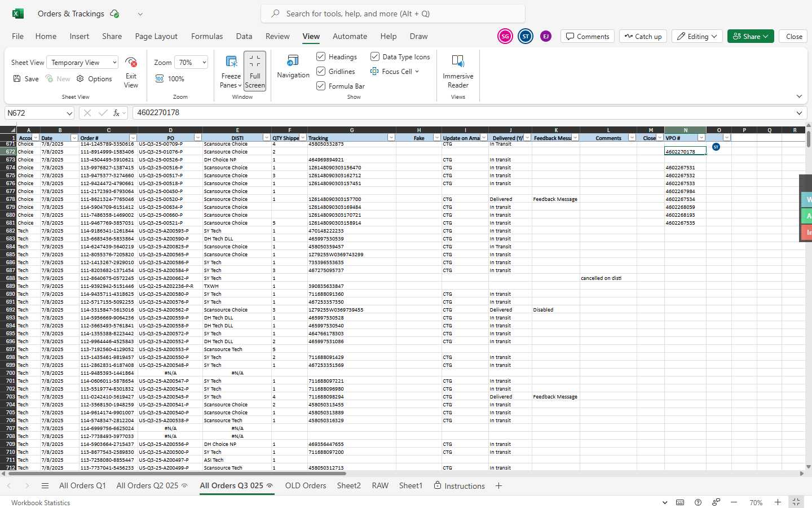Switch to the Formulas tab
Image resolution: width=812 pixels, height=508 pixels.
click(x=207, y=36)
